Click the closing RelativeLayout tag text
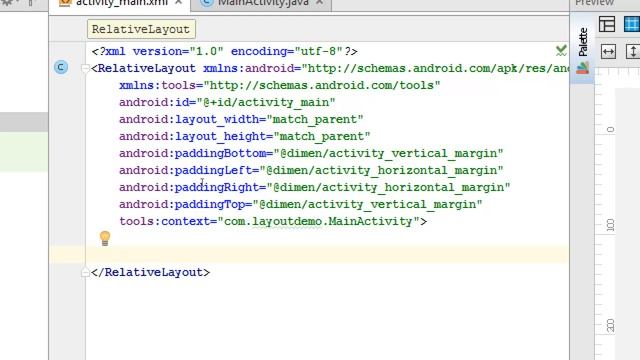 [x=151, y=272]
